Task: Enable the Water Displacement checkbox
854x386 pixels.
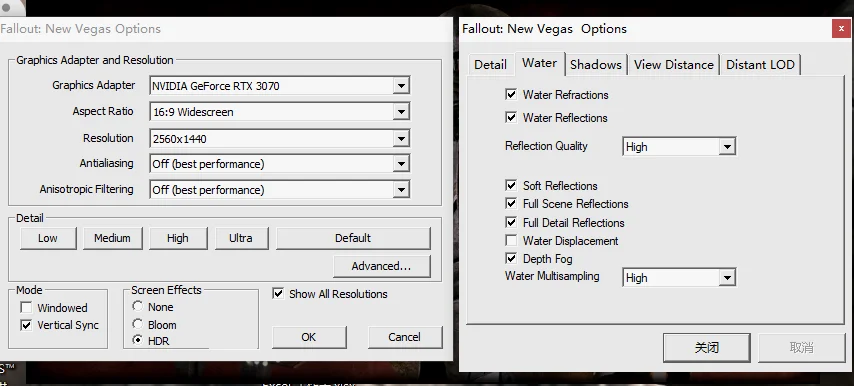Action: tap(511, 241)
